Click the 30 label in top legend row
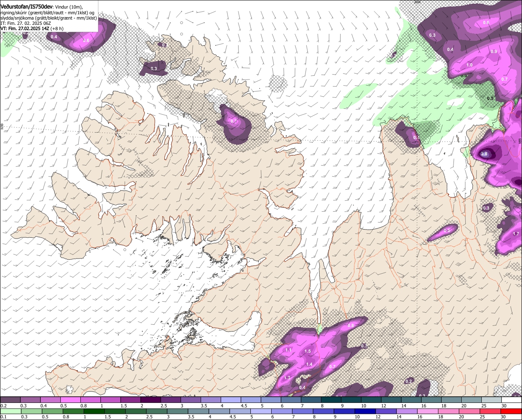The width and height of the screenshot is (522, 420). (504, 406)
